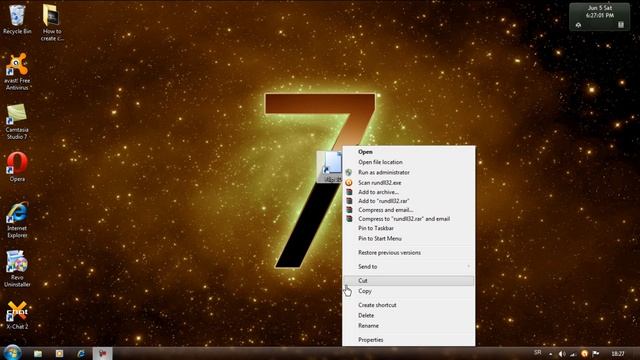
Task: Open Internet Explorer from the taskbar
Action: (x=81, y=353)
